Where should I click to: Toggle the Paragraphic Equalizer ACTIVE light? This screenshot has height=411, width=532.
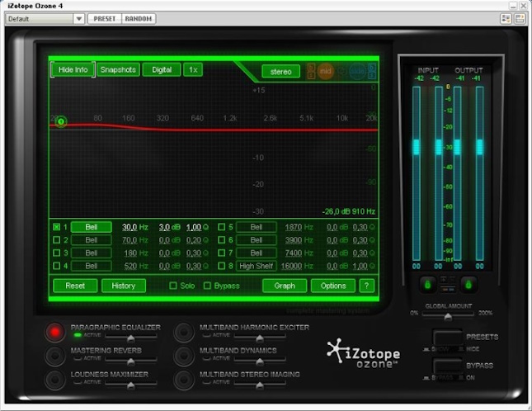78,335
